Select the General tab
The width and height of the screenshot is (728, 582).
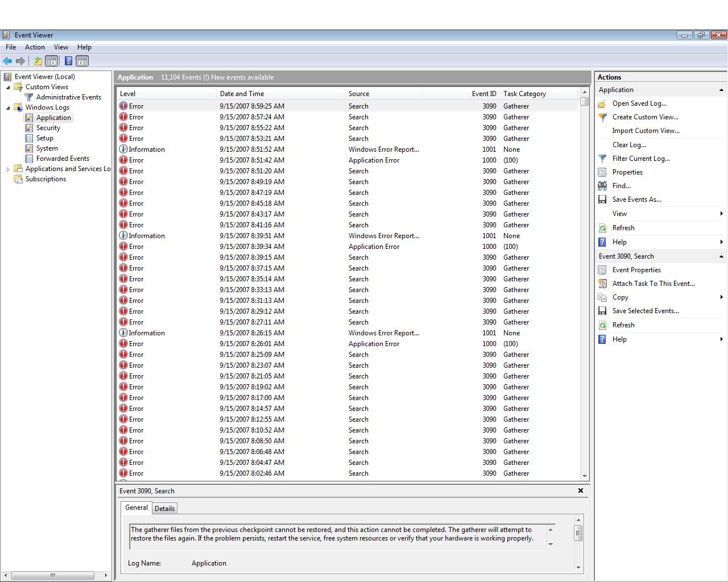(135, 508)
